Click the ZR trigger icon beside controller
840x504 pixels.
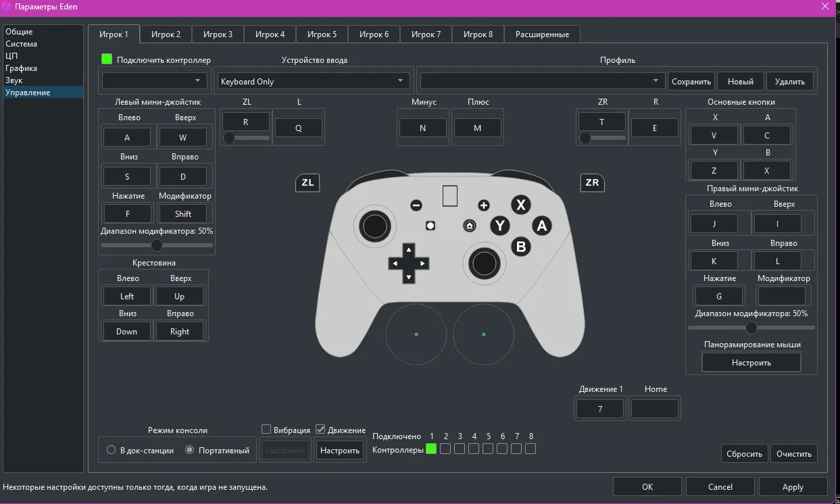pyautogui.click(x=592, y=183)
